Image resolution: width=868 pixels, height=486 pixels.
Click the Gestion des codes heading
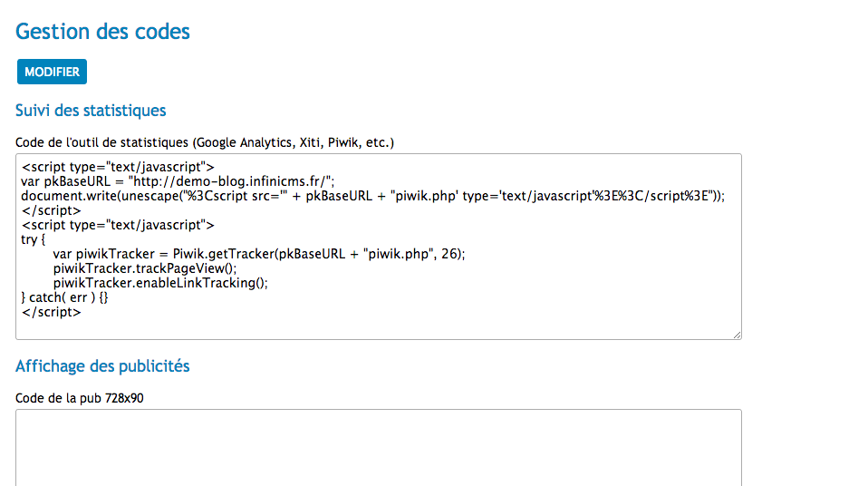[102, 32]
